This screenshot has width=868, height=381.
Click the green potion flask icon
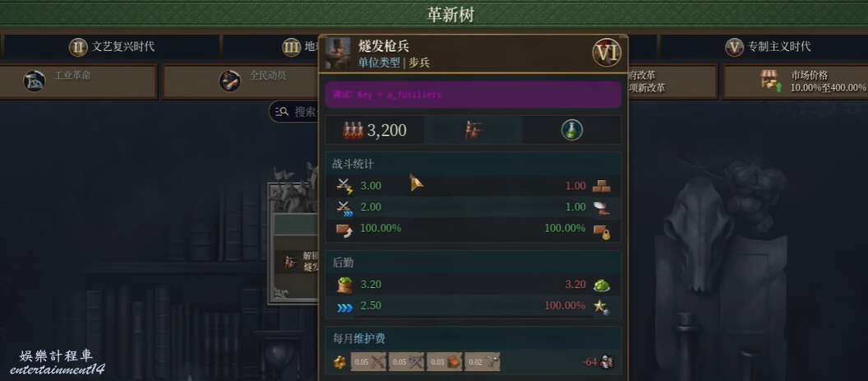pos(572,130)
